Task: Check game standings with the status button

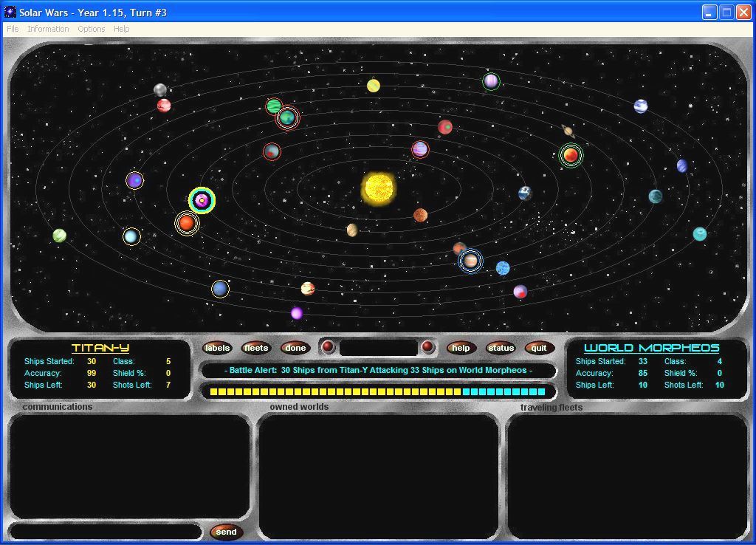Action: point(501,347)
